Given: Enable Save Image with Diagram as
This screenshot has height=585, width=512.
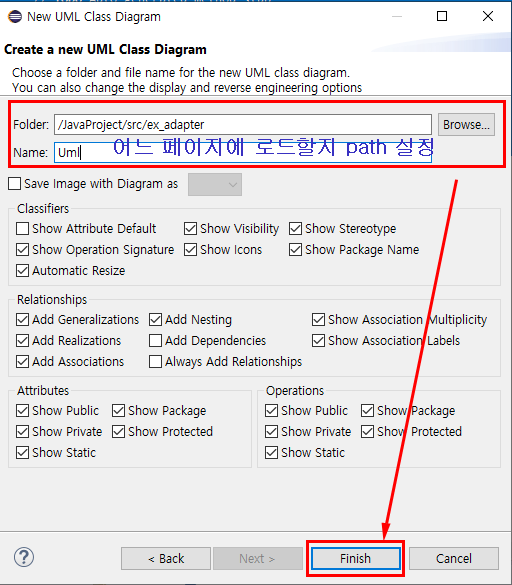Looking at the screenshot, I should pos(15,184).
